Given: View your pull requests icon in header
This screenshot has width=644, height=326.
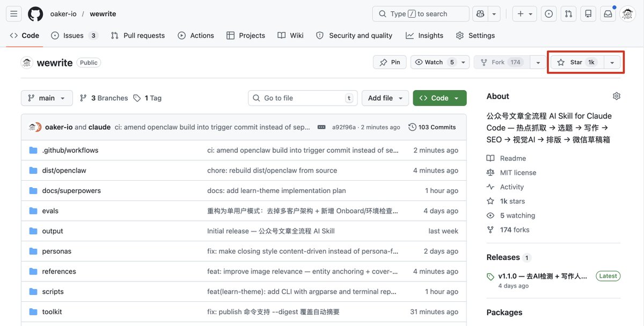Looking at the screenshot, I should pos(569,14).
